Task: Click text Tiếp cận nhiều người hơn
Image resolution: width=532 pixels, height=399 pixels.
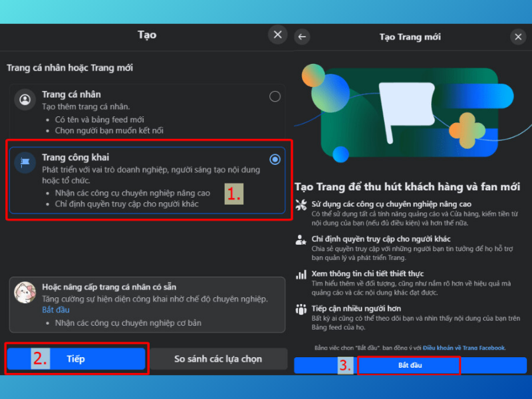Action: pyautogui.click(x=356, y=309)
